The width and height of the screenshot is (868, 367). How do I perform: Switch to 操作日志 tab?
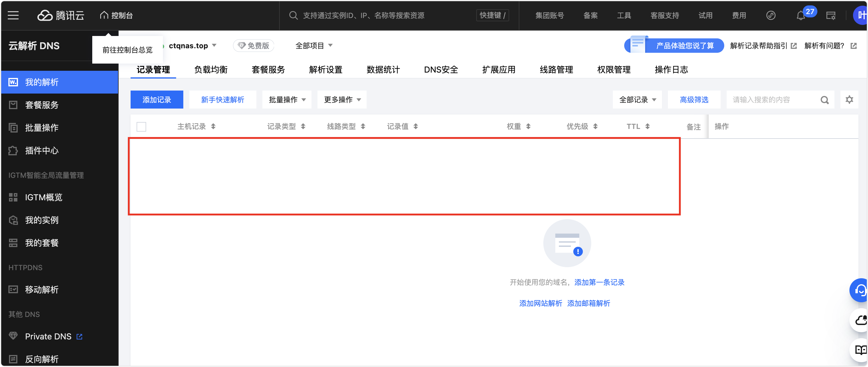click(671, 70)
